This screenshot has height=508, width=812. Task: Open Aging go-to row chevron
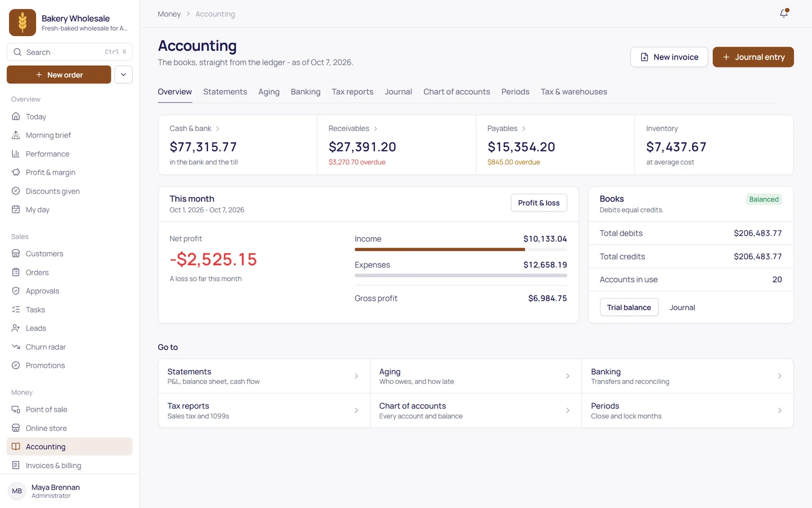pyautogui.click(x=568, y=376)
